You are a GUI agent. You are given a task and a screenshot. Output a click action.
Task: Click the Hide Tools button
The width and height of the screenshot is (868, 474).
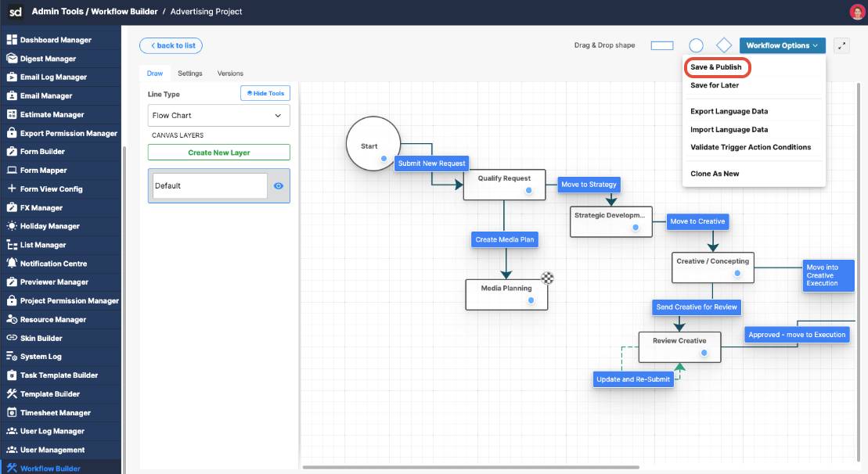pyautogui.click(x=265, y=94)
